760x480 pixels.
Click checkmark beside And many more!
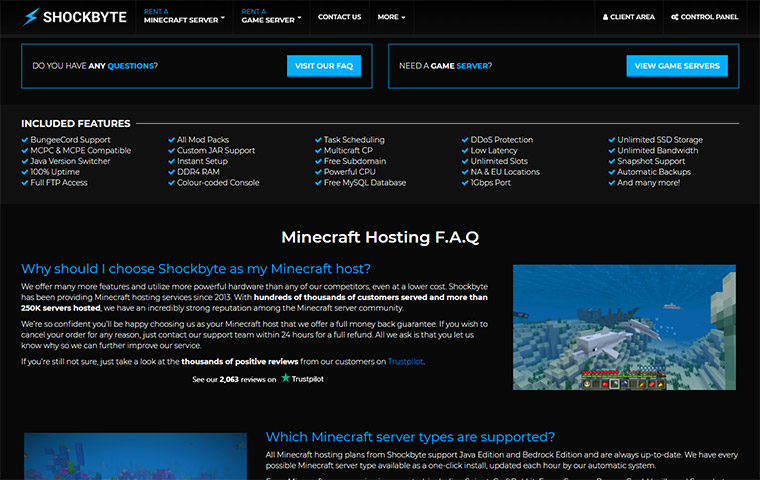[x=612, y=183]
